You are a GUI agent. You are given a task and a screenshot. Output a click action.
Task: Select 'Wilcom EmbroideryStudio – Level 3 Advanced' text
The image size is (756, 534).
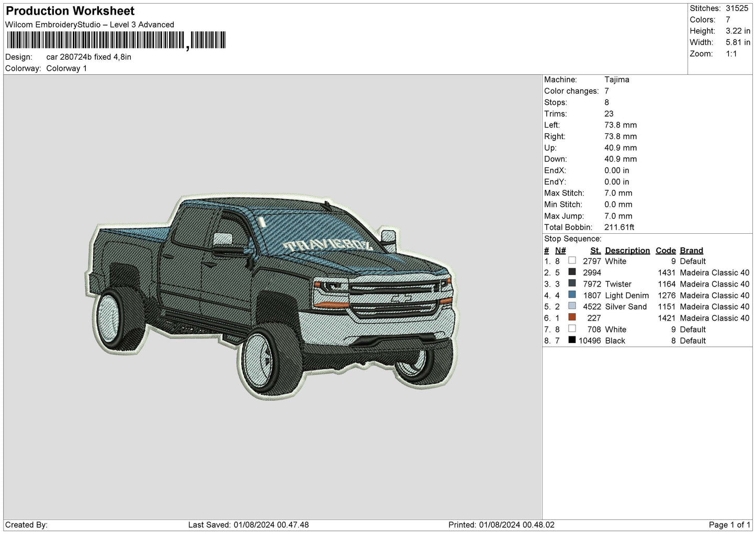coord(89,25)
